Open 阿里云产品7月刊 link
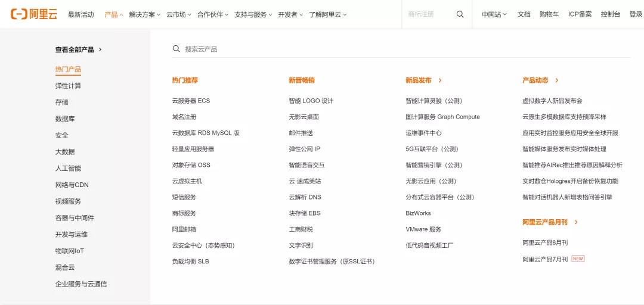The width and height of the screenshot is (644, 305). (545, 259)
